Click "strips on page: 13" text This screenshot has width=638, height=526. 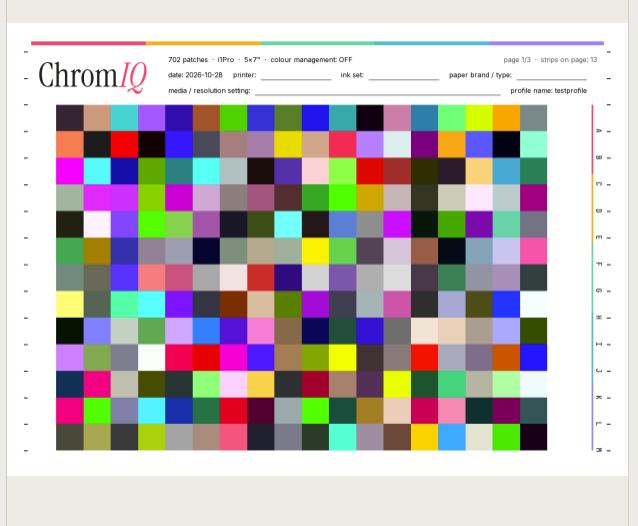click(569, 60)
